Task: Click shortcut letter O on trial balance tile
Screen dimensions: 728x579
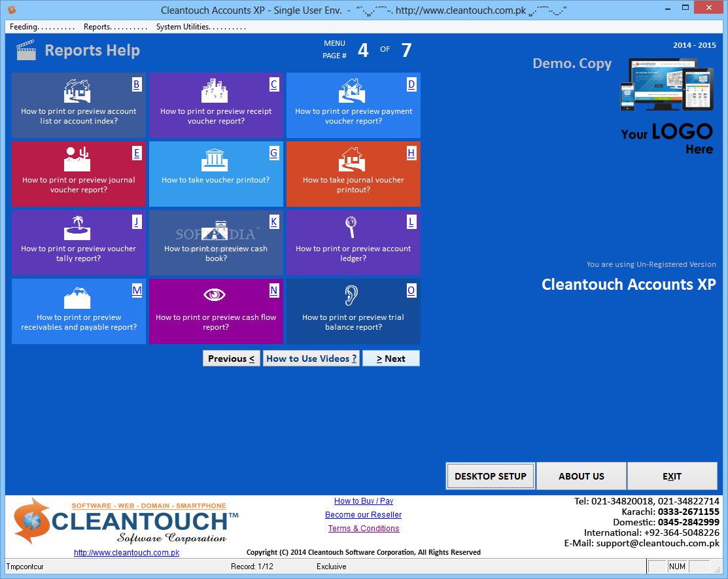Action: point(411,290)
